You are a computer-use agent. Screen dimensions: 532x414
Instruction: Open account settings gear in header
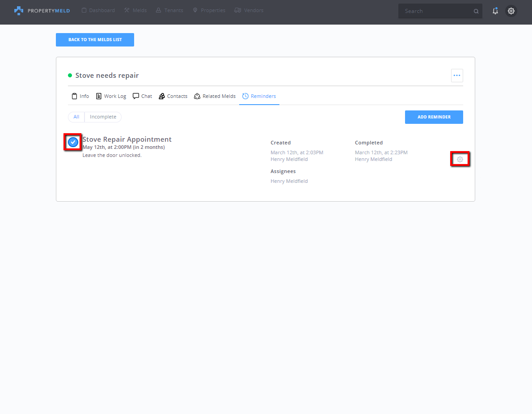tap(511, 11)
